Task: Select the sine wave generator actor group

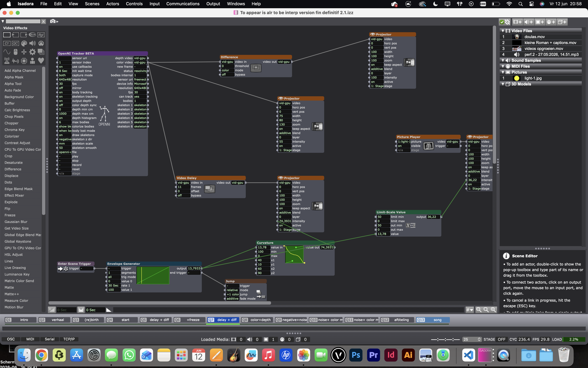Action: [x=7, y=52]
